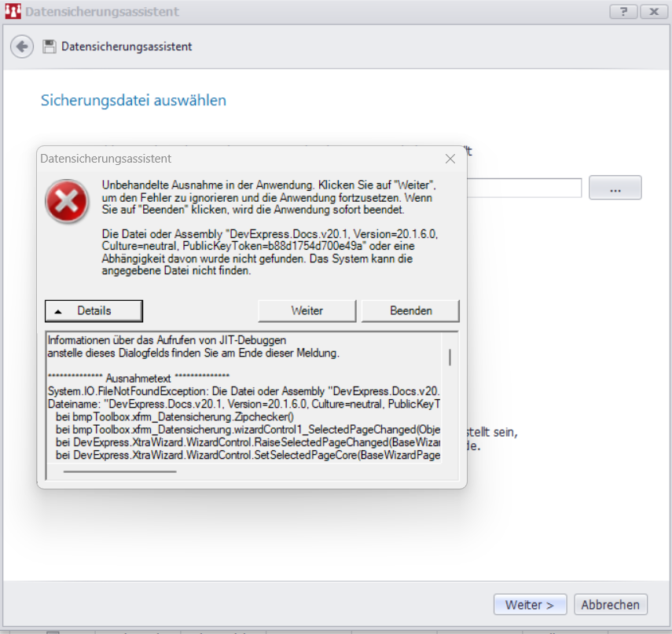Click the red error cross icon
Screen dimensions: 672x634
click(67, 201)
